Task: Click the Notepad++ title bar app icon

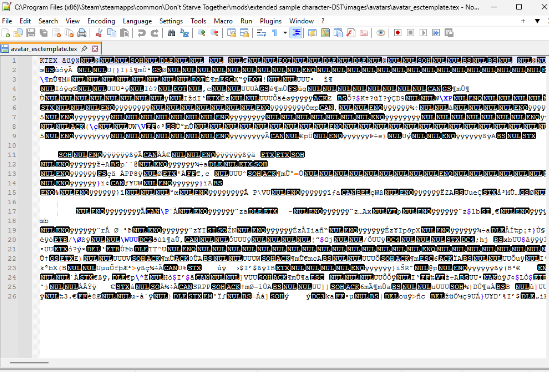Action: pyautogui.click(x=6, y=7)
